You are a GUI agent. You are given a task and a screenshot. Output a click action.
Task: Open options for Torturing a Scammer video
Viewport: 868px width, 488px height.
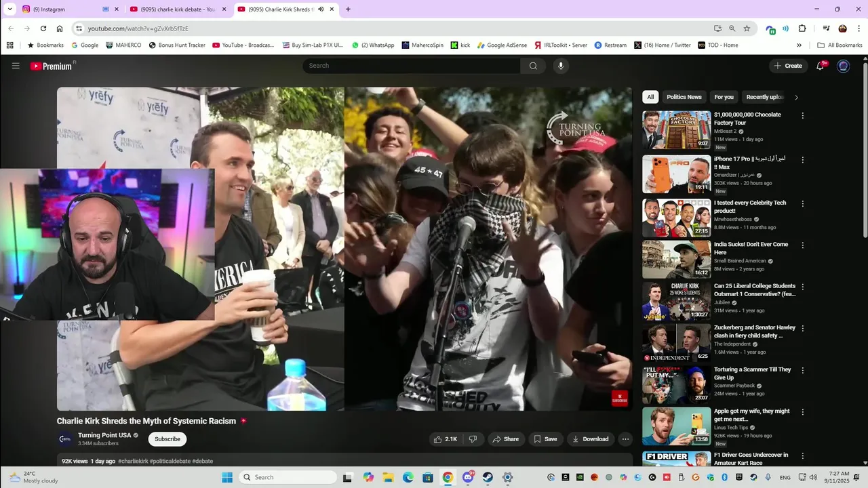tap(803, 371)
